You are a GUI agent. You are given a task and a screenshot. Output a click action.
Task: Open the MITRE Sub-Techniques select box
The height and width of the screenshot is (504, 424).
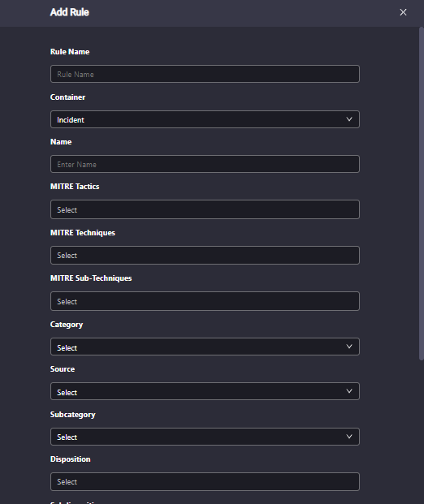point(205,301)
